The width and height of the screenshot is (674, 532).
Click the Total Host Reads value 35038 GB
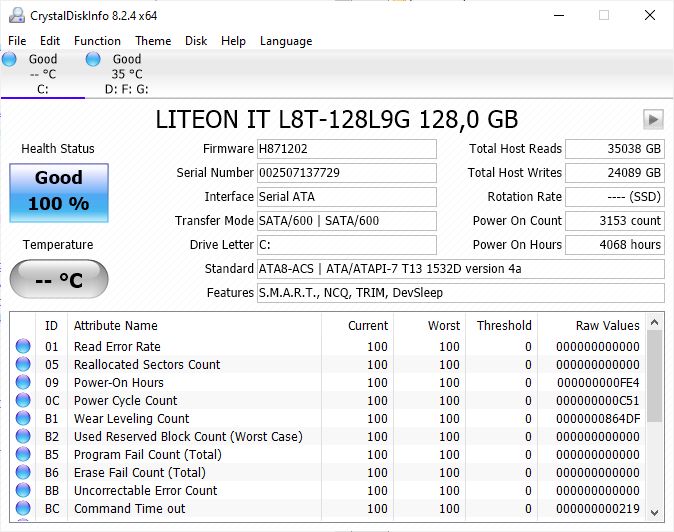pos(615,149)
